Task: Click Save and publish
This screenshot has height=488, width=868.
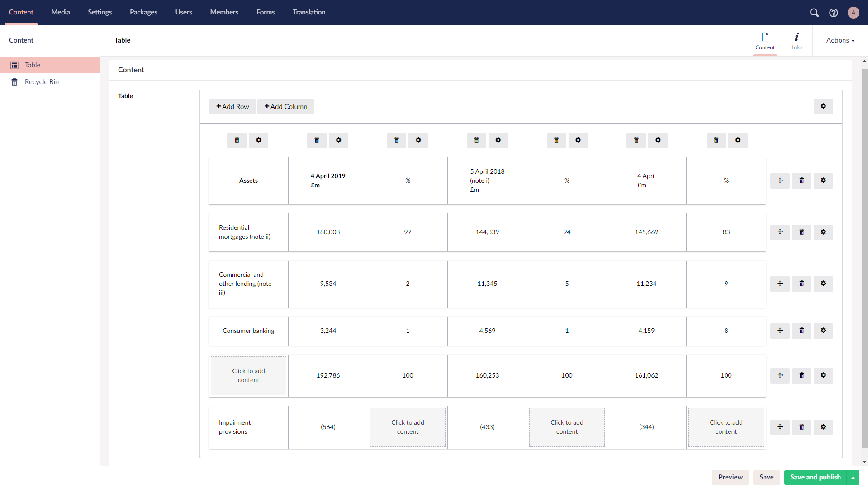Action: [815, 477]
